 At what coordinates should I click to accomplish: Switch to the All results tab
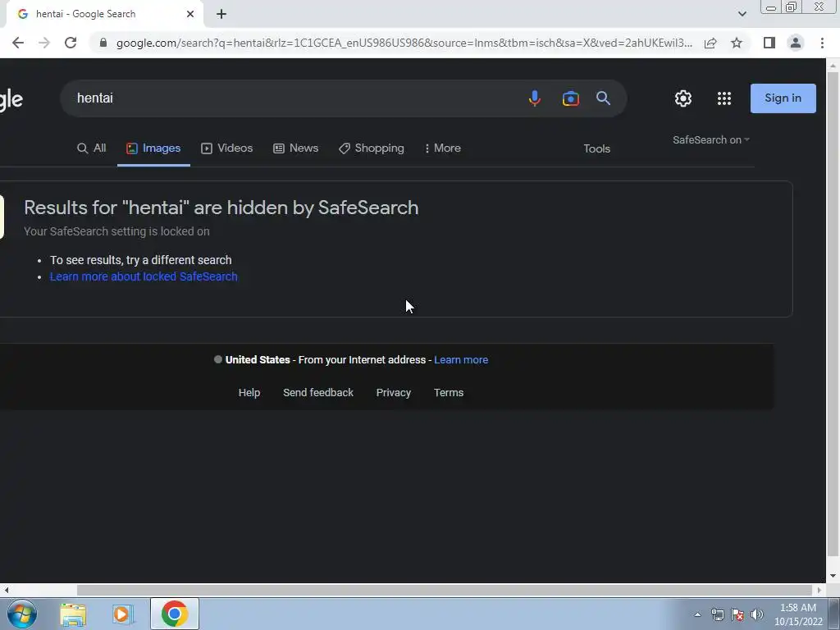click(x=92, y=148)
